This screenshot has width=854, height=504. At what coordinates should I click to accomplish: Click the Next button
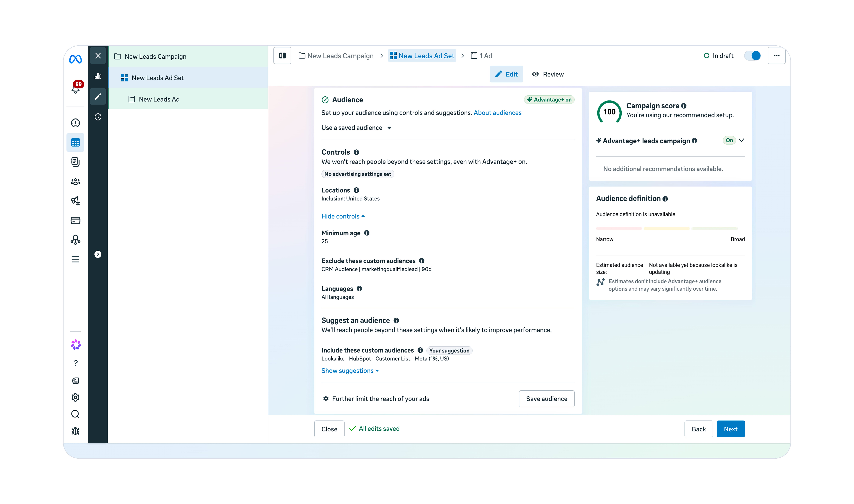coord(731,429)
